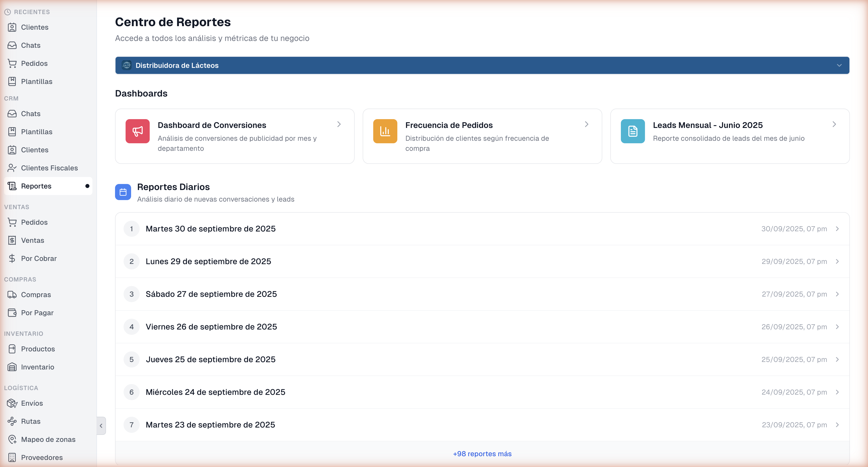Open the report for Viernes 26 de septiembre
This screenshot has height=467, width=868.
[x=482, y=326]
